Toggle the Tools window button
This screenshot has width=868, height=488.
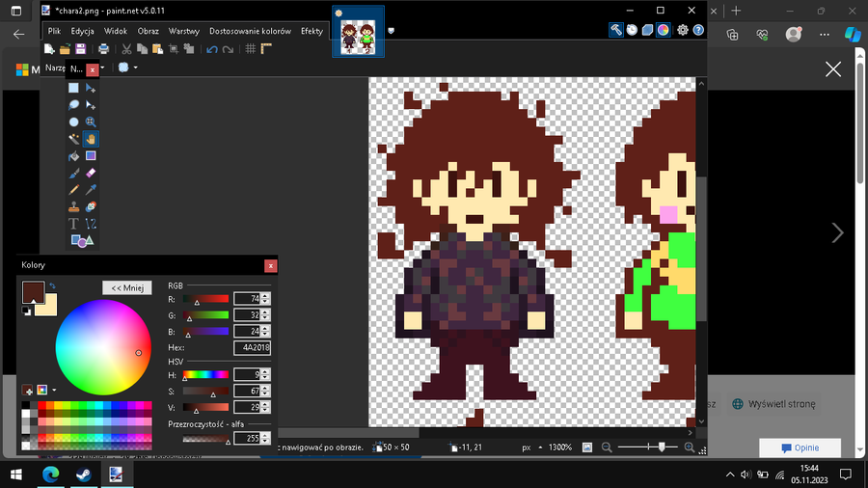click(615, 30)
